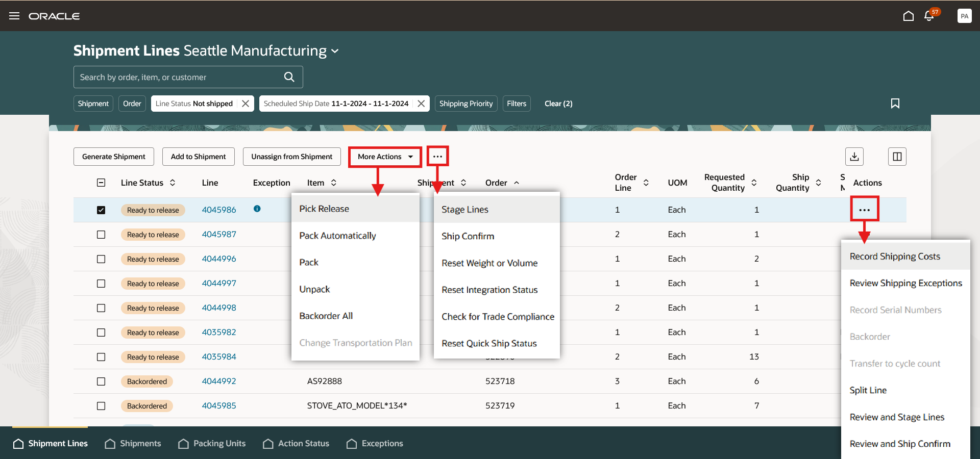Click the Generate Shipment button
Screen dimensions: 980x459
click(x=113, y=157)
